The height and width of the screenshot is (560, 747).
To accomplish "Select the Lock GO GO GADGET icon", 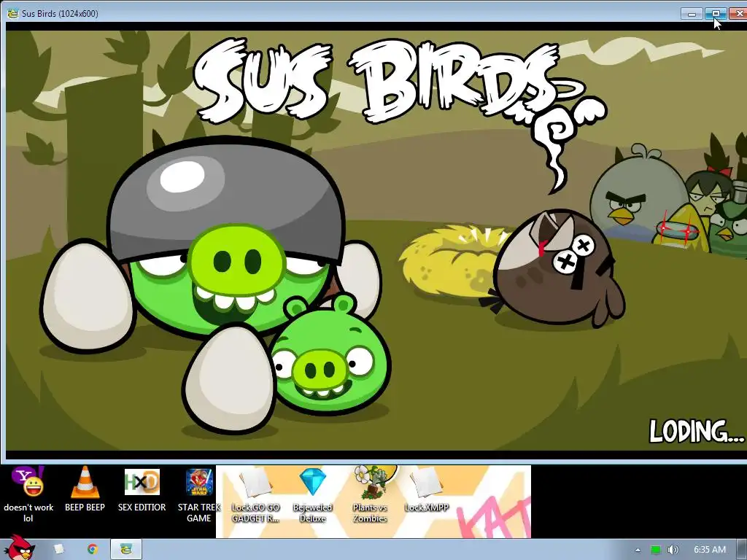I will (256, 495).
